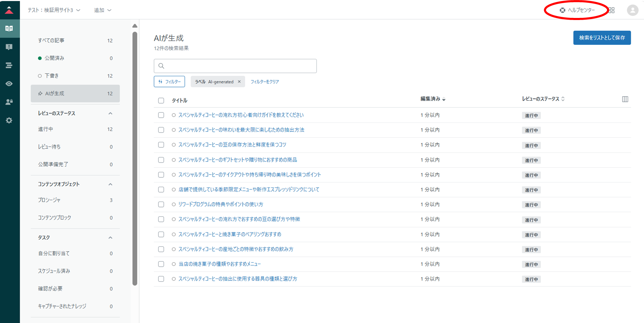This screenshot has width=644, height=323.
Task: Open the Manage articles book icon in sidebar
Action: pyautogui.click(x=9, y=29)
